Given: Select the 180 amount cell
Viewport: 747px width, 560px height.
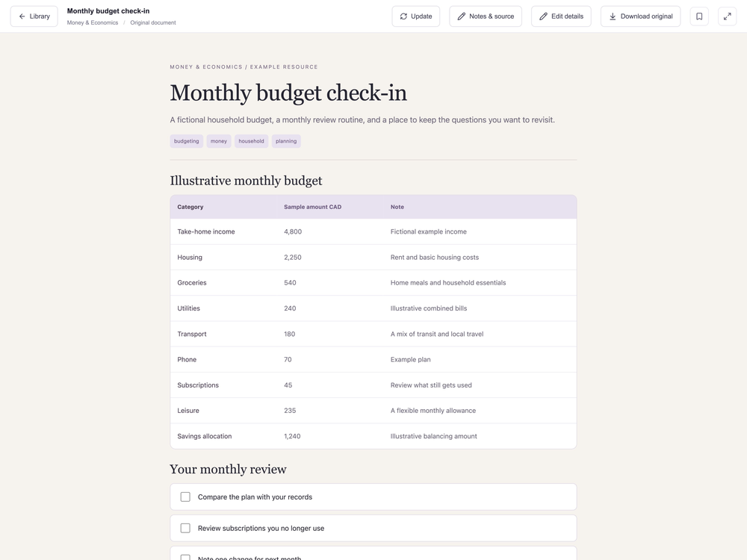Looking at the screenshot, I should [289, 334].
